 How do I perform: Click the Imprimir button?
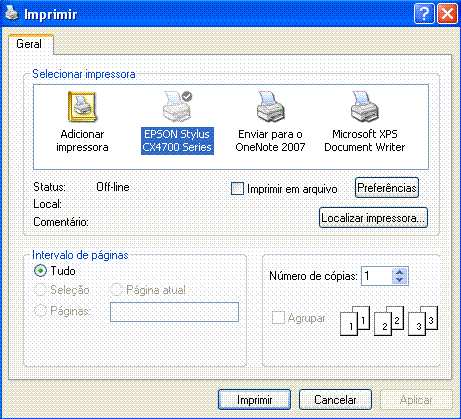pyautogui.click(x=254, y=400)
